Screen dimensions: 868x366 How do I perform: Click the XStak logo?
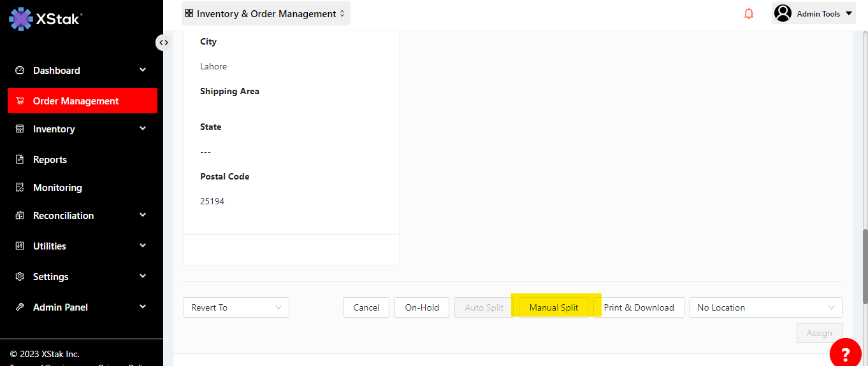point(45,18)
